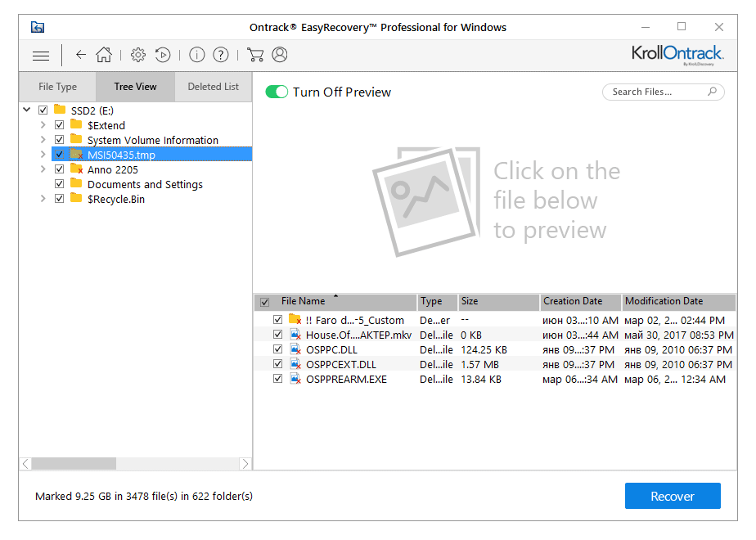
Task: Expand the MSI50435.tmp node
Action: click(43, 155)
